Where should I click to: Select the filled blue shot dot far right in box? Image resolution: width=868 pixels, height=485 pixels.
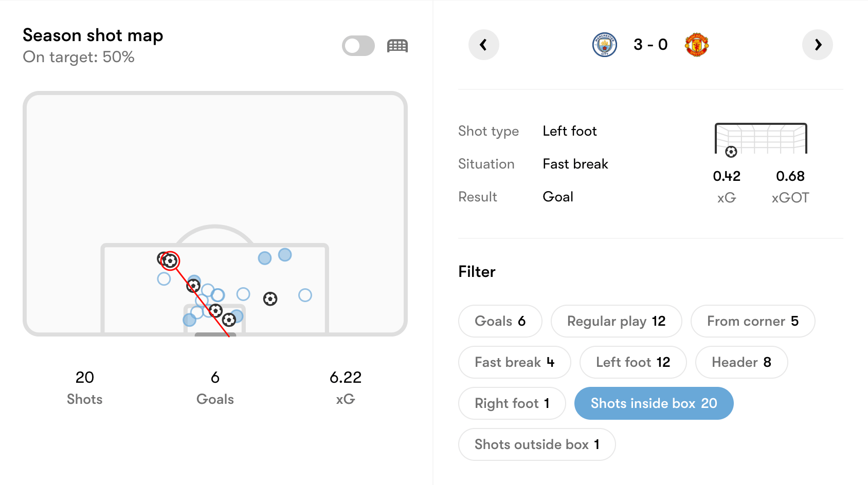(285, 254)
